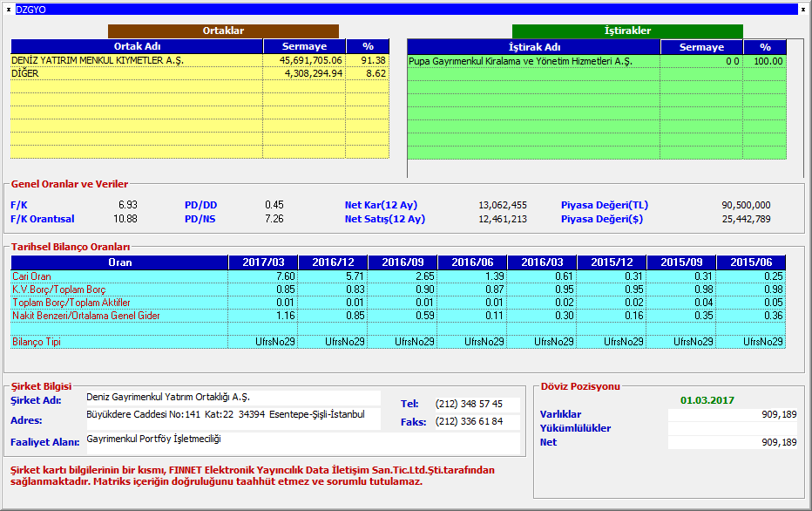
Task: Select the K.V.Borç/Toplam Borç row label
Action: point(59,290)
